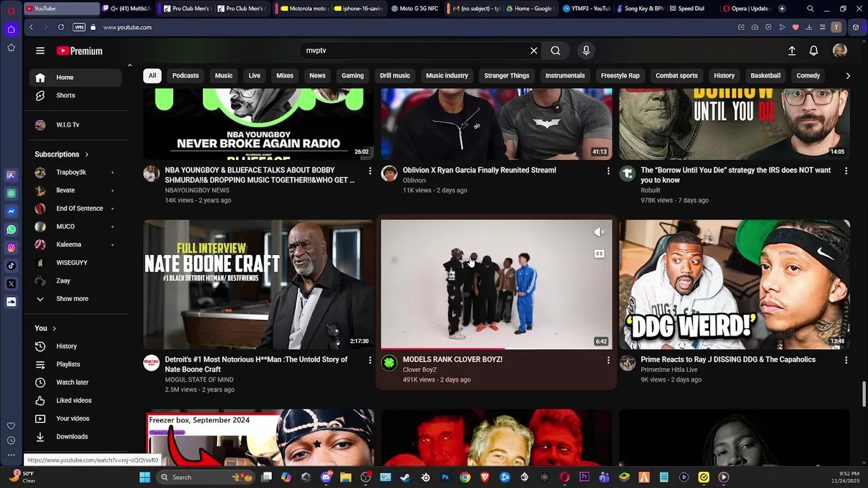This screenshot has width=868, height=488.
Task: Open options for Nate Boone Craft video
Action: (x=370, y=360)
